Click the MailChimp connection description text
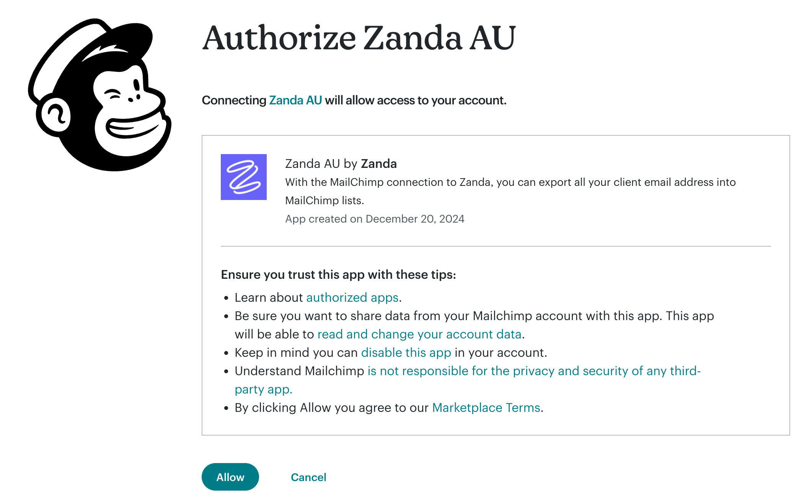The height and width of the screenshot is (504, 812). (x=510, y=182)
